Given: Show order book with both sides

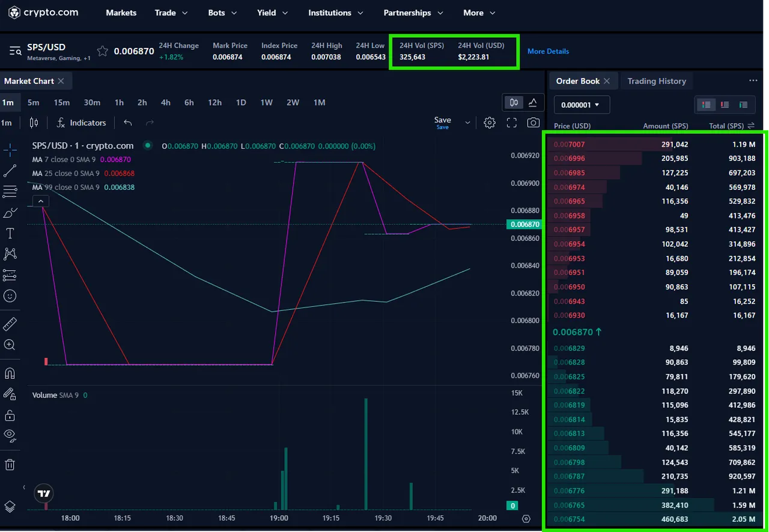Looking at the screenshot, I should pyautogui.click(x=706, y=104).
